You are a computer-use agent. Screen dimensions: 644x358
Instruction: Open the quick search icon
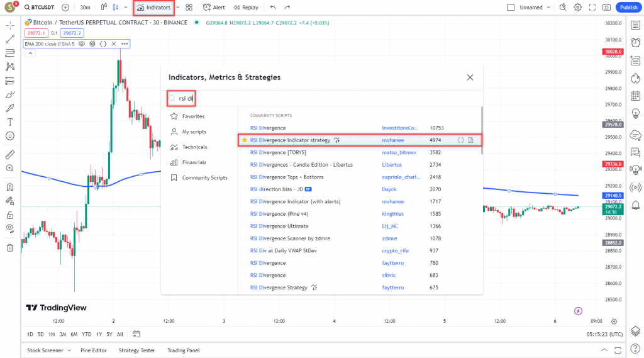click(x=563, y=8)
